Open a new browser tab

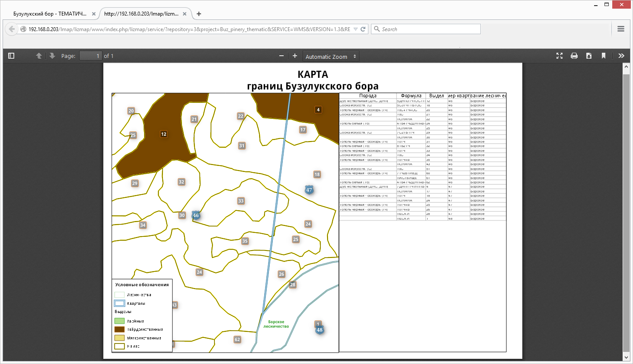click(199, 14)
